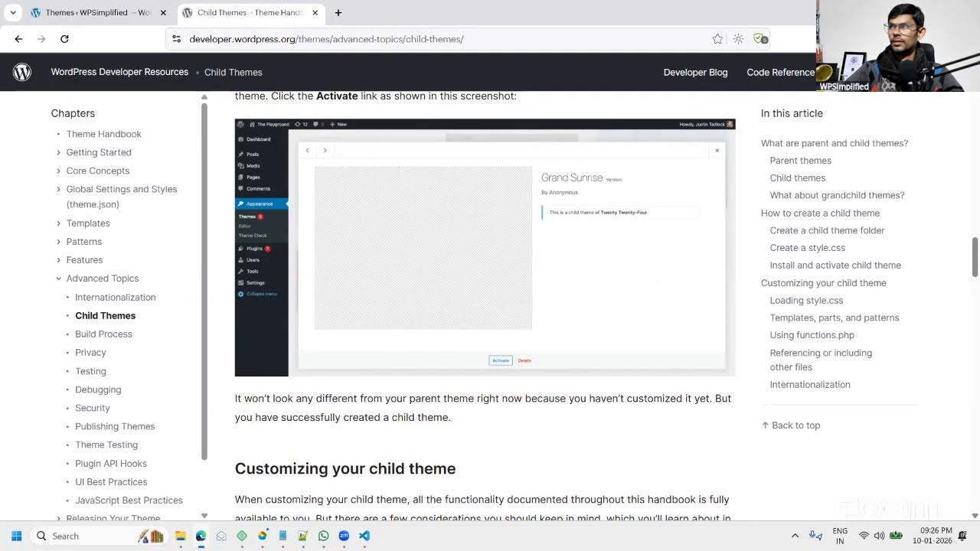Click the browser address bar URL

tap(326, 39)
